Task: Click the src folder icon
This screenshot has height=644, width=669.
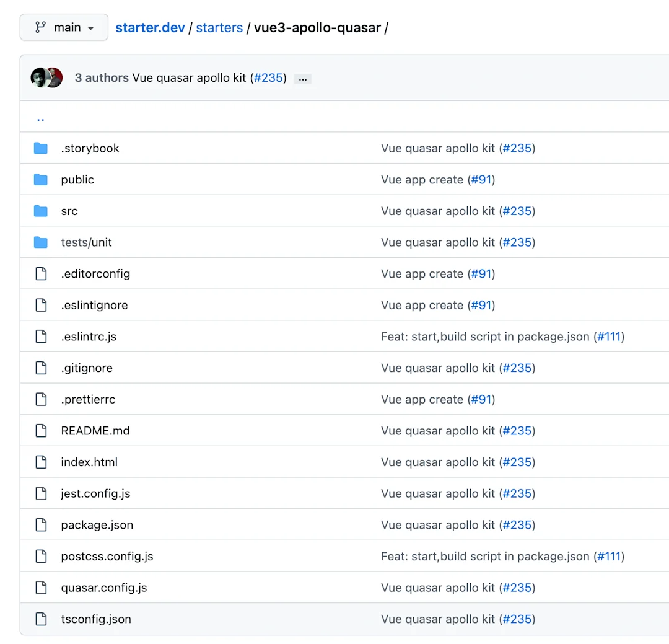Action: coord(41,211)
